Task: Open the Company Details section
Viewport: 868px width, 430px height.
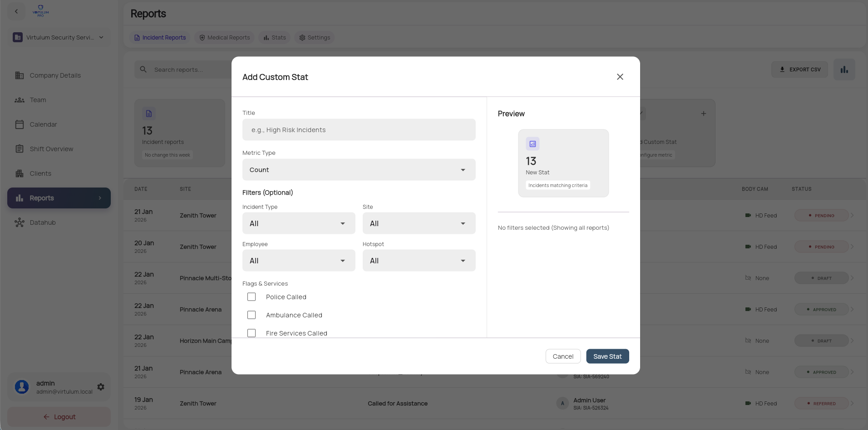Action: (55, 75)
